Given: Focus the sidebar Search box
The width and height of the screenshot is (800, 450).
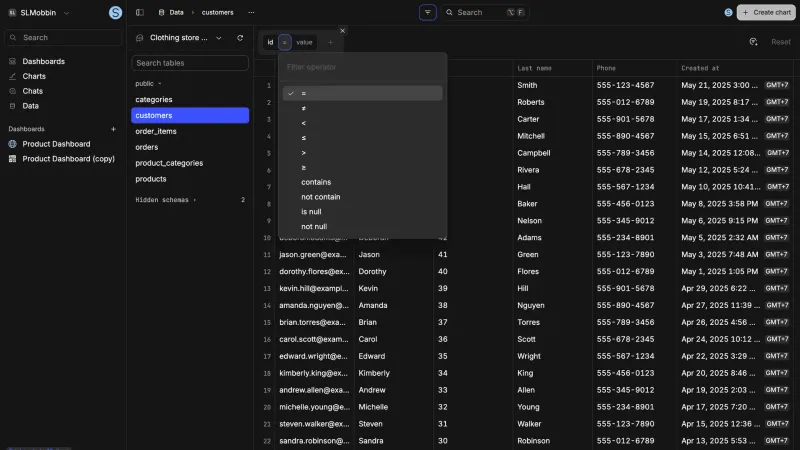Looking at the screenshot, I should [x=63, y=37].
